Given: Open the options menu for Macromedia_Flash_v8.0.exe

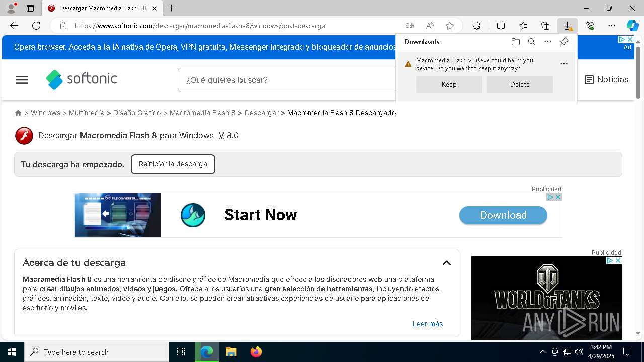Looking at the screenshot, I should point(564,64).
